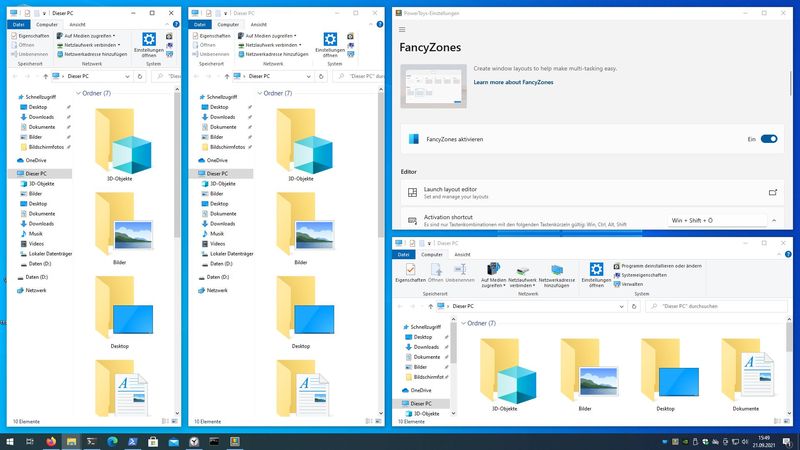
Task: Open Mail app from the taskbar
Action: click(173, 441)
